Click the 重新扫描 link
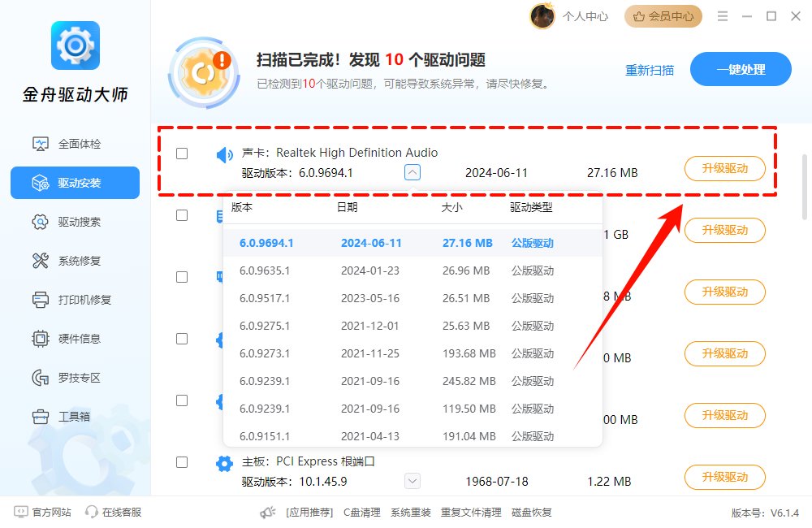812x528 pixels. [650, 70]
